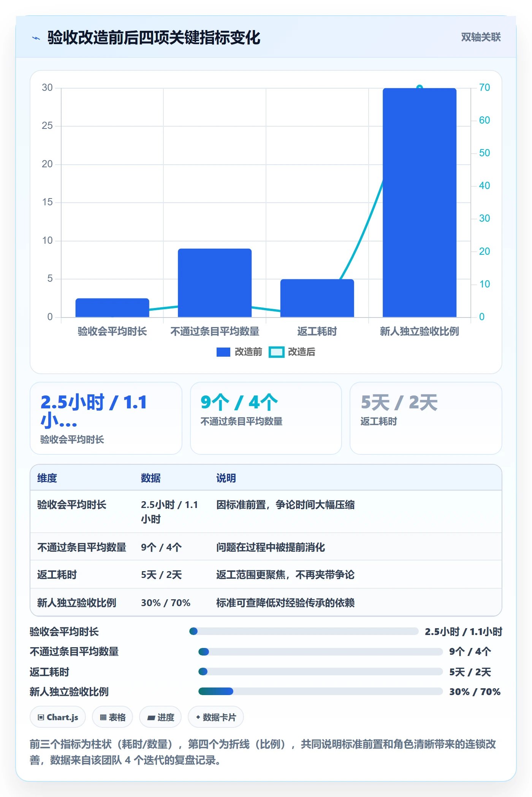Toggle the 改造后 legend item
Image resolution: width=532 pixels, height=797 pixels.
tap(292, 352)
